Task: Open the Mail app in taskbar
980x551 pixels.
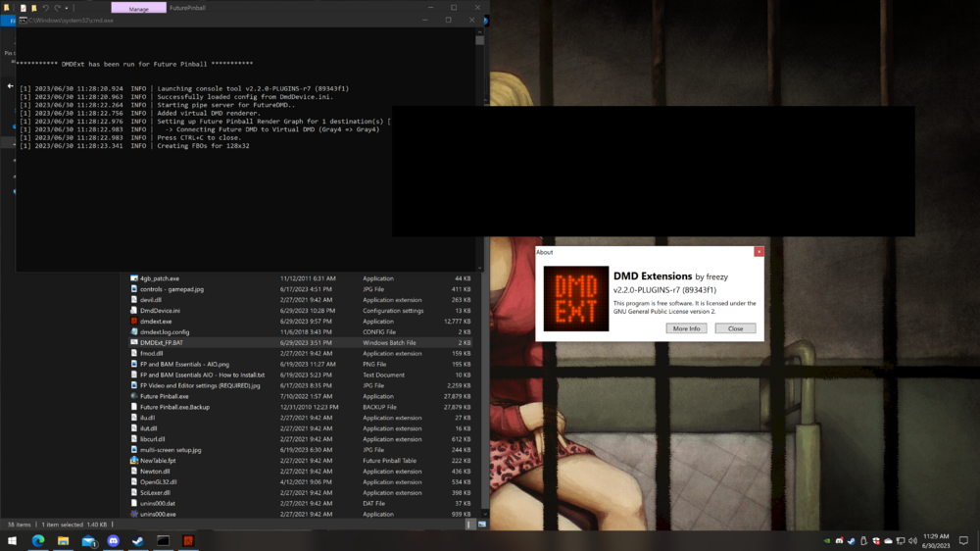Action: click(89, 541)
